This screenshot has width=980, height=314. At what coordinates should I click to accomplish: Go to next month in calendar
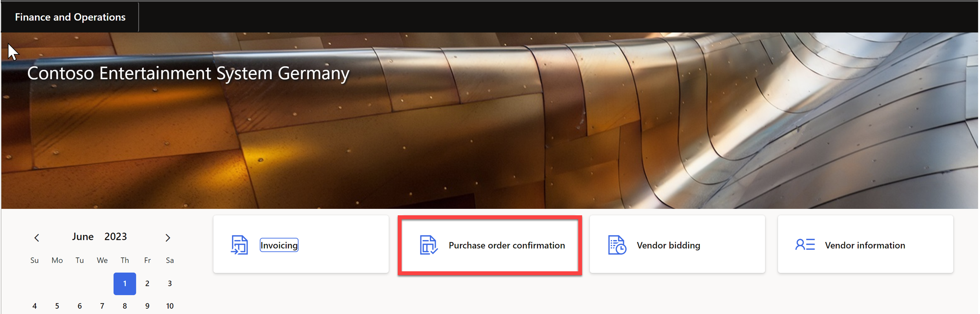(x=168, y=238)
